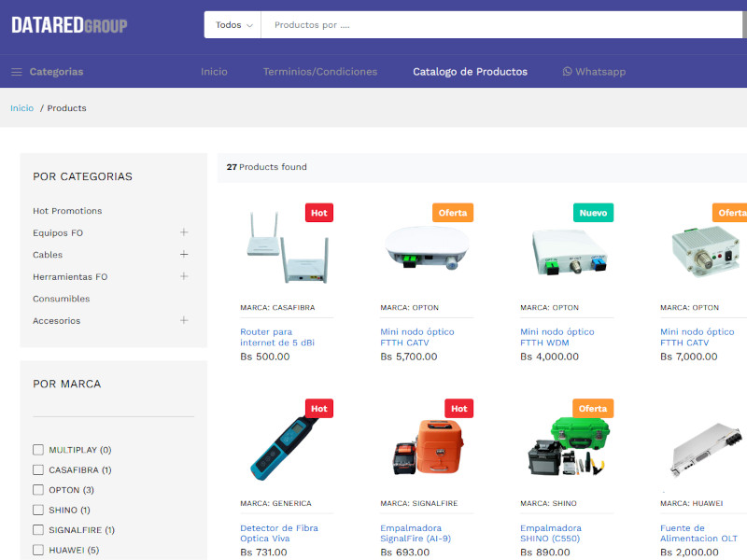Click the Whatsapp icon in navigation

[x=567, y=72]
